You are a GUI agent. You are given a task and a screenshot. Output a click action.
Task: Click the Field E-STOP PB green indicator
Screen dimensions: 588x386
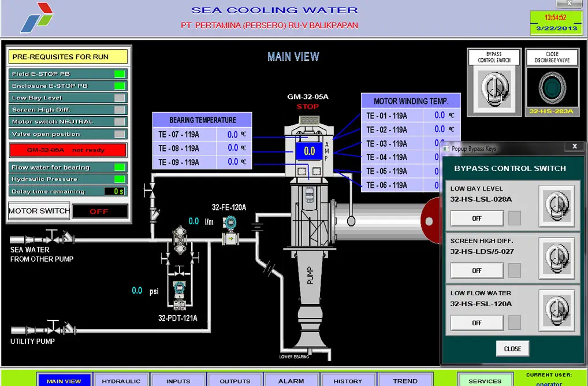coord(120,74)
